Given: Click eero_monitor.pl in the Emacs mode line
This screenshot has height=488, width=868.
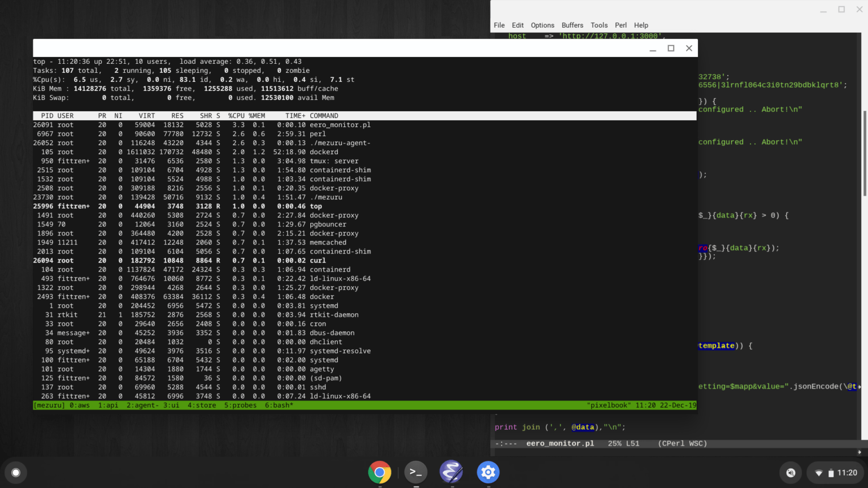Looking at the screenshot, I should 560,443.
